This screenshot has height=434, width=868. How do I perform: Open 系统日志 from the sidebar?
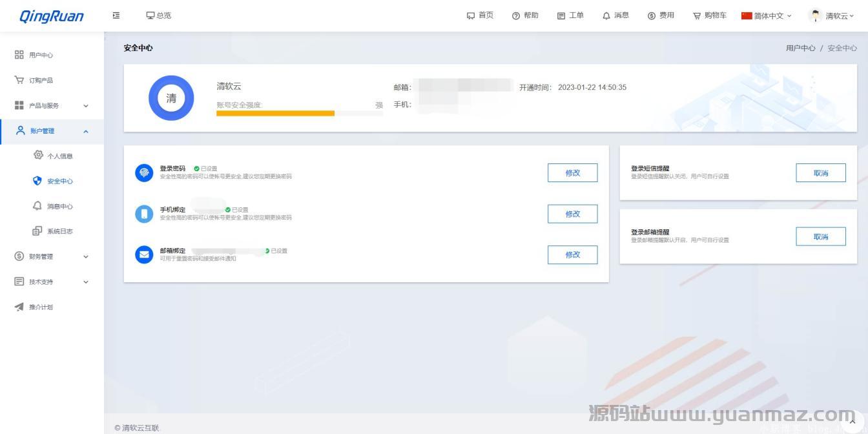(59, 232)
